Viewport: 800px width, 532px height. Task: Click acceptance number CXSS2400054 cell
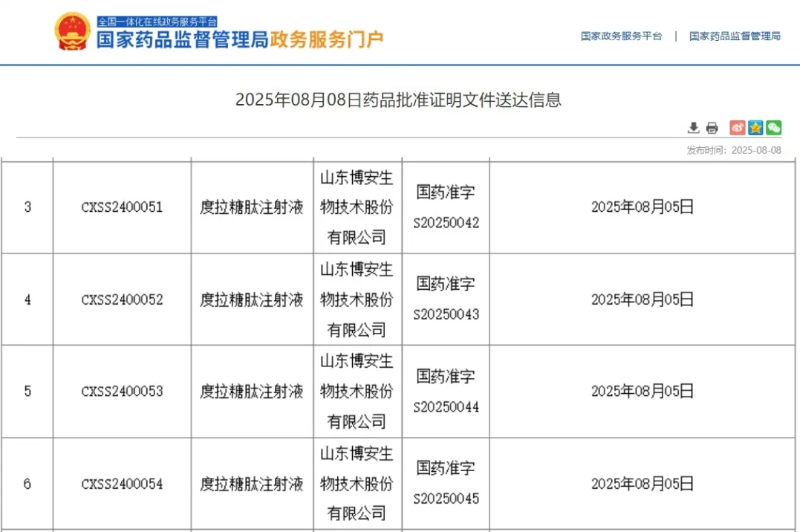click(122, 484)
